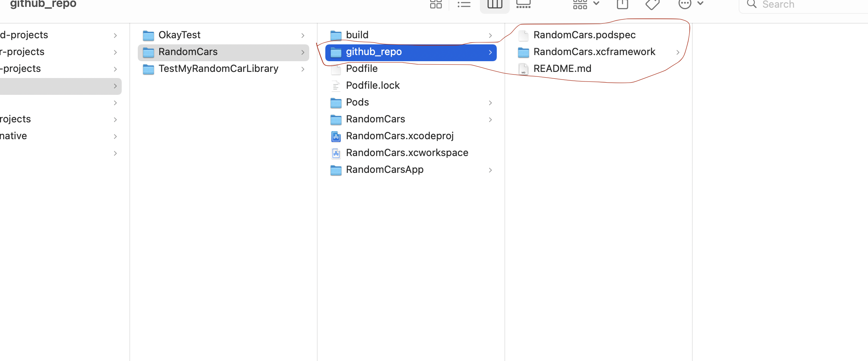Expand RandomCars.xcframework folder chevron
The width and height of the screenshot is (868, 361).
[678, 52]
